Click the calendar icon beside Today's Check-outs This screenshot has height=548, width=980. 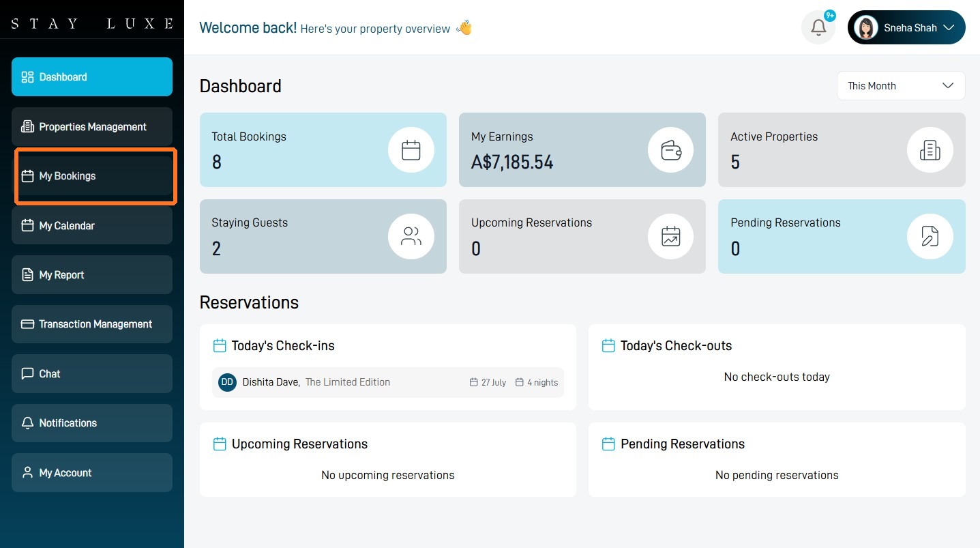tap(608, 346)
